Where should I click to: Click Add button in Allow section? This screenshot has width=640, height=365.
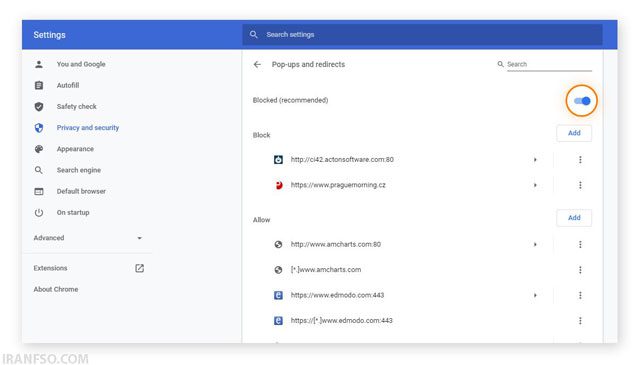tap(574, 218)
